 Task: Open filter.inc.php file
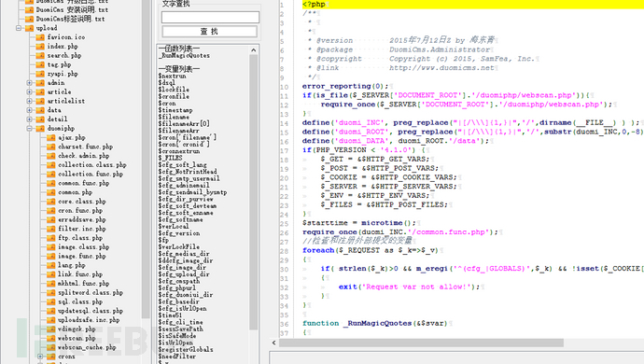pos(82,229)
